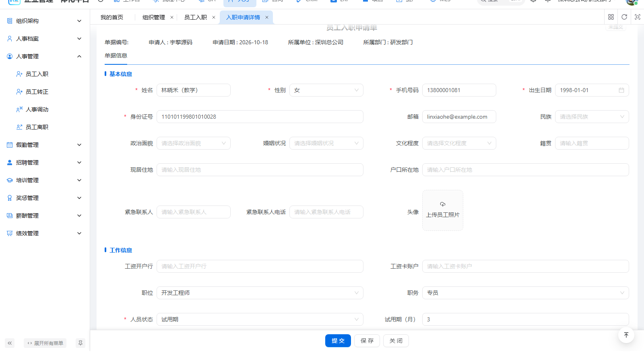Expand the 组织架构 menu
644x362 pixels.
tap(45, 21)
